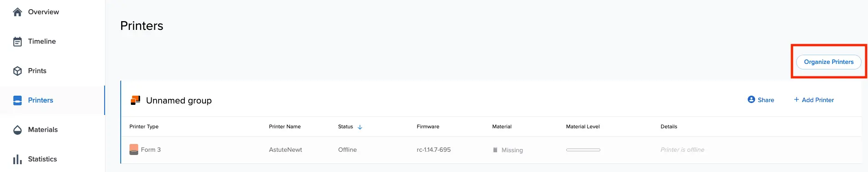Click the Form 3 printer thumbnail icon
This screenshot has width=868, height=172.
134,149
